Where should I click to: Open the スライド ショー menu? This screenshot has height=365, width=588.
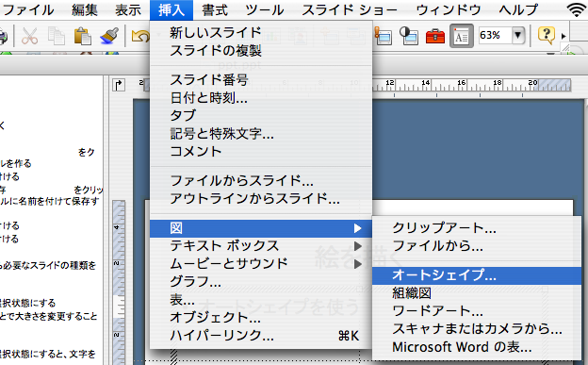click(350, 9)
